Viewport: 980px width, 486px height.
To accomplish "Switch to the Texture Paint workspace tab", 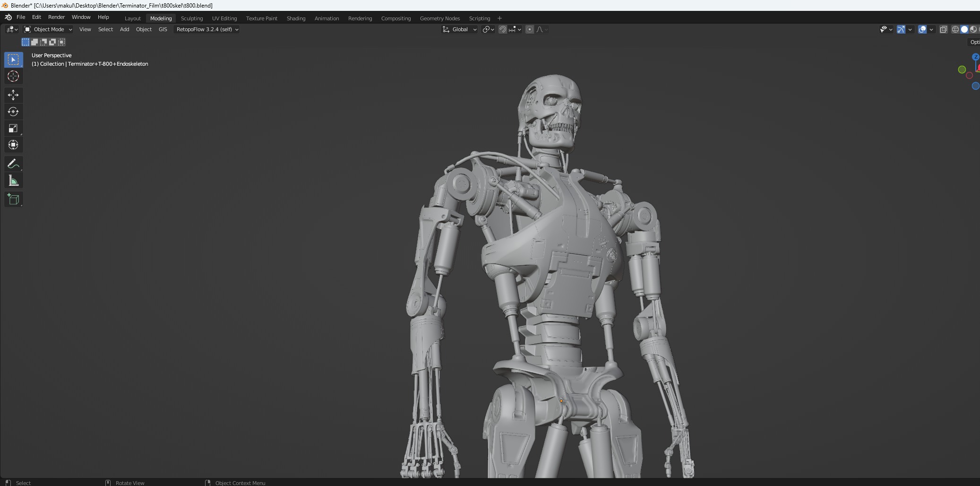I will coord(262,18).
